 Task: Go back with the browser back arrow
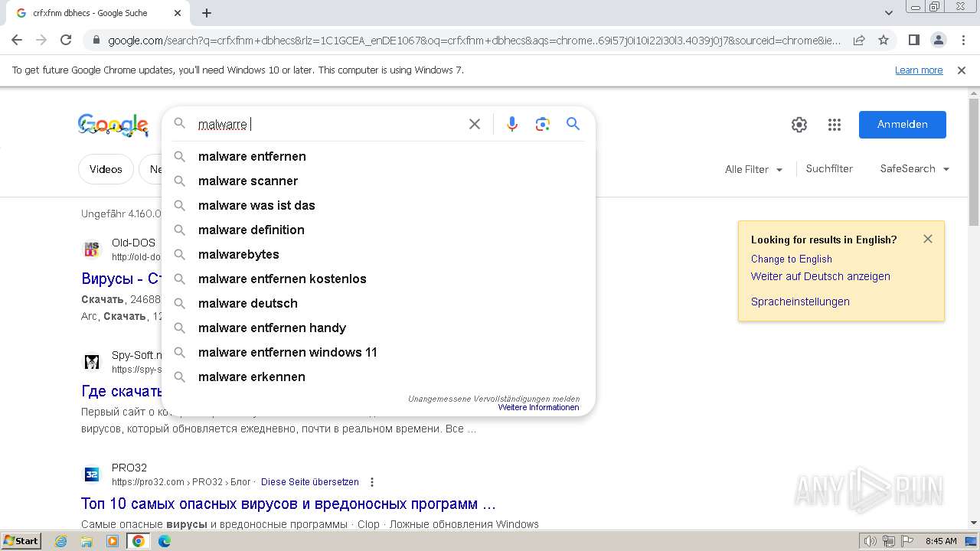17,40
